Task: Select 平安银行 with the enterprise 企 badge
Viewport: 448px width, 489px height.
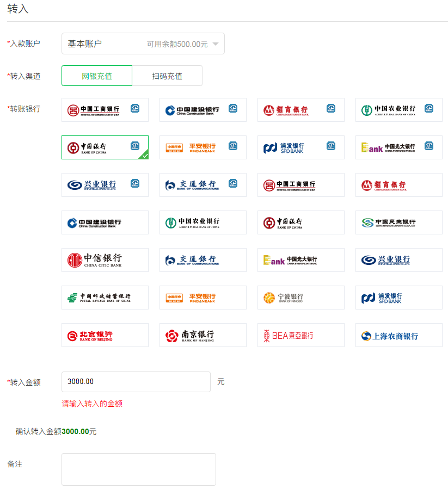Action: 203,147
